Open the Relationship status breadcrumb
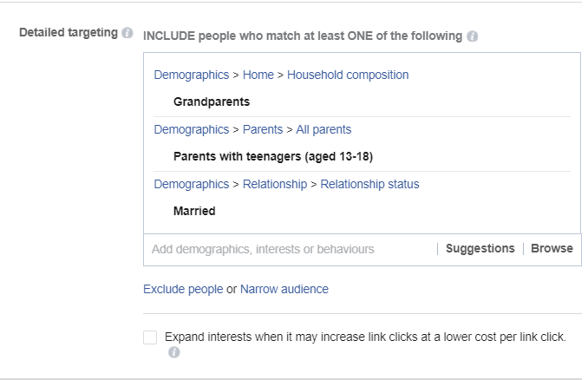588x380 pixels. [x=369, y=184]
